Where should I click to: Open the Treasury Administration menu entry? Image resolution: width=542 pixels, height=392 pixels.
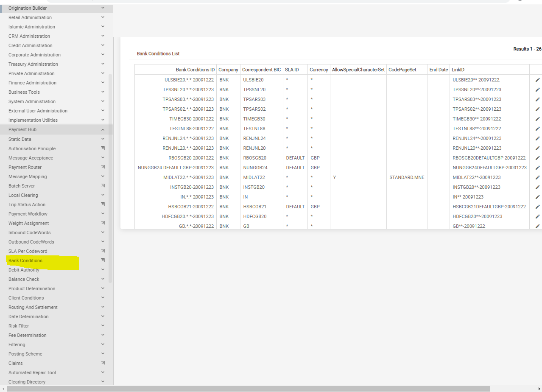[x=33, y=64]
